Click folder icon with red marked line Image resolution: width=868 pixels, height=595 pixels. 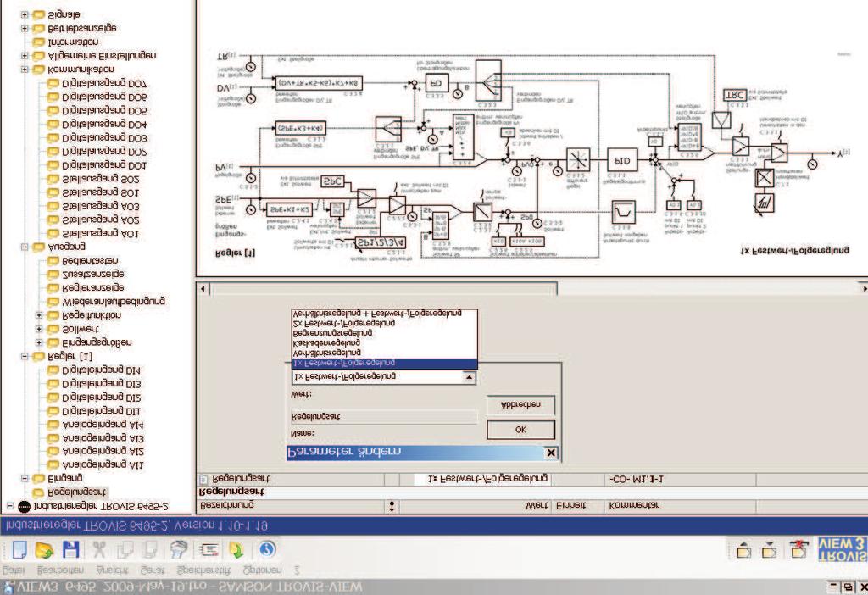pos(798,549)
